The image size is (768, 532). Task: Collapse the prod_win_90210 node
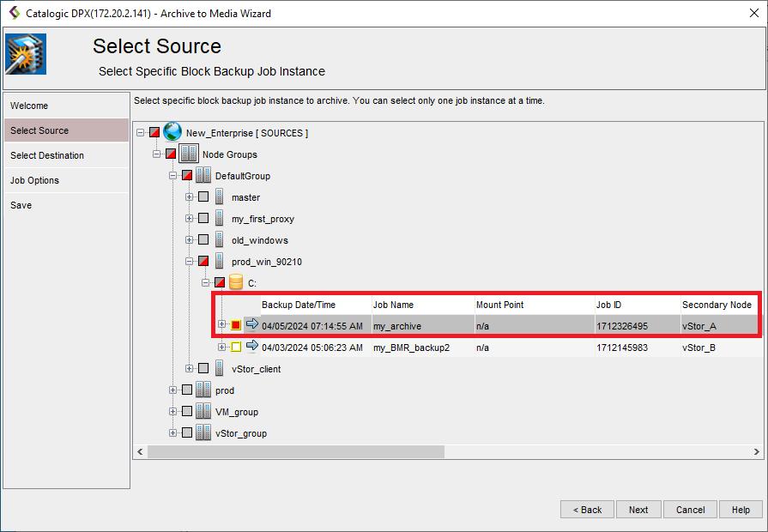coord(190,262)
